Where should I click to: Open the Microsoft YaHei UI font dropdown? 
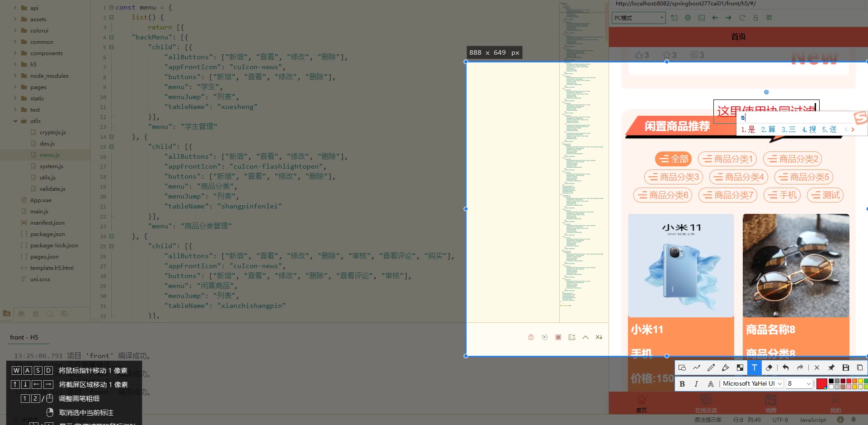click(x=752, y=383)
